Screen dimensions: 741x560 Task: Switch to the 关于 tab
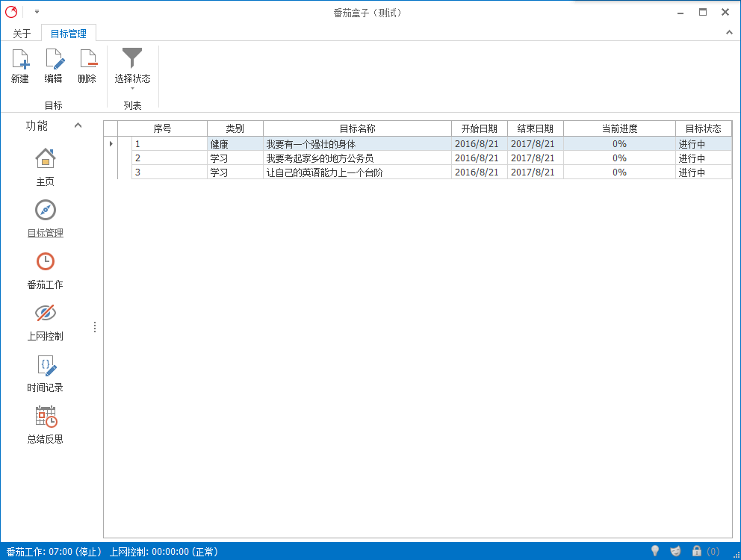22,34
